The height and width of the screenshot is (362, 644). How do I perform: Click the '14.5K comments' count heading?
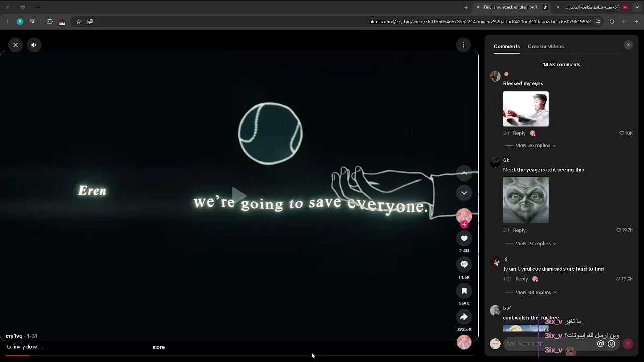[561, 65]
